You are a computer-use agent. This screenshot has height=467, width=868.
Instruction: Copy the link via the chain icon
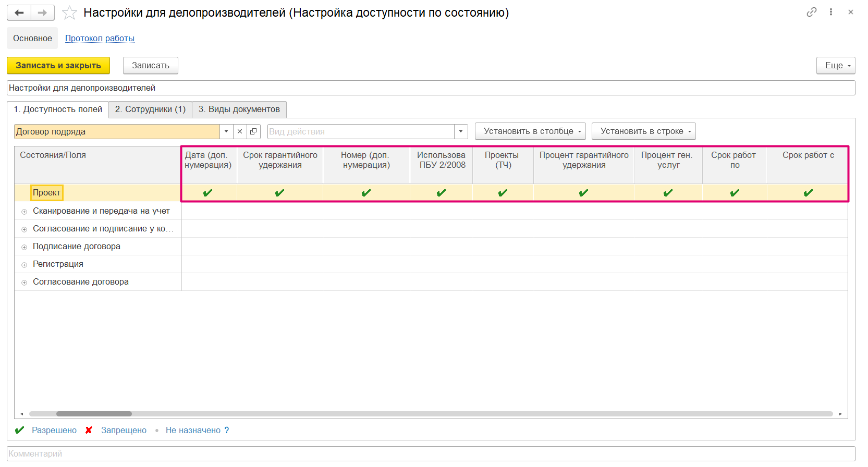(x=811, y=12)
